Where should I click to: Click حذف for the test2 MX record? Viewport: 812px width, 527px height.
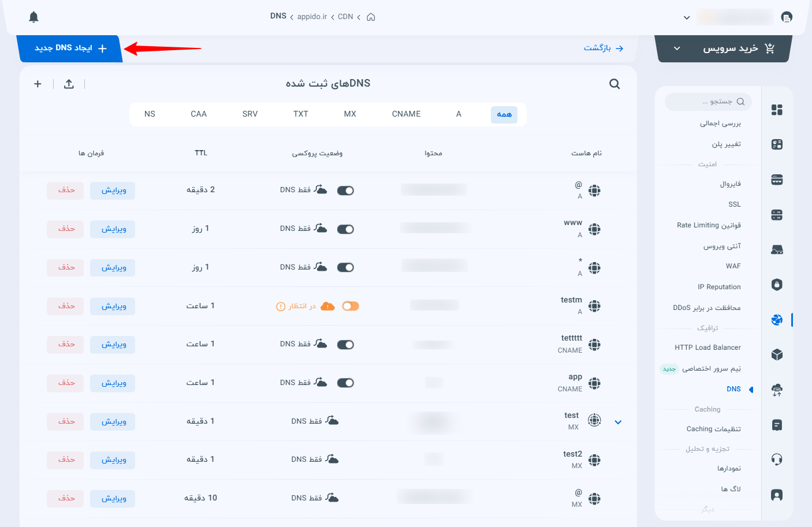click(x=65, y=459)
